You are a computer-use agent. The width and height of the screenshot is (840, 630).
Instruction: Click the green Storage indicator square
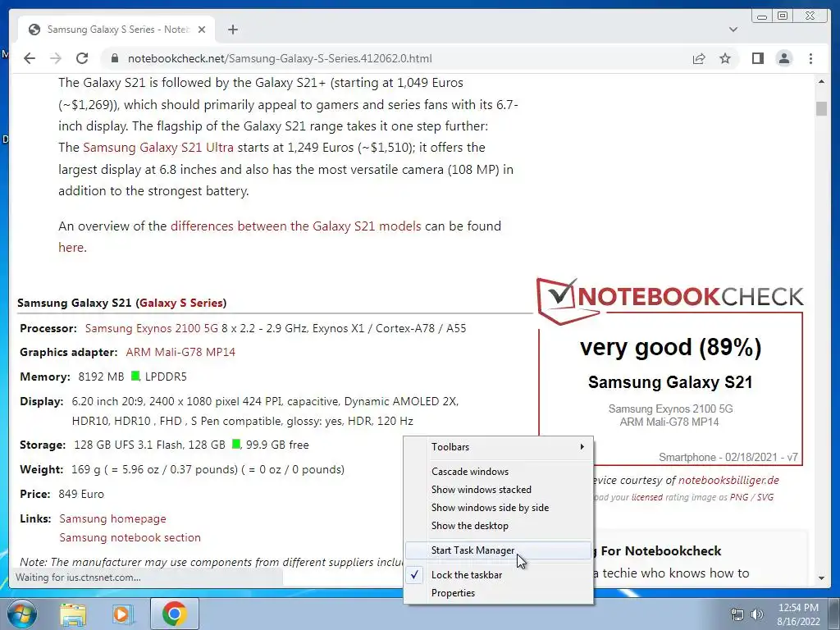click(236, 444)
